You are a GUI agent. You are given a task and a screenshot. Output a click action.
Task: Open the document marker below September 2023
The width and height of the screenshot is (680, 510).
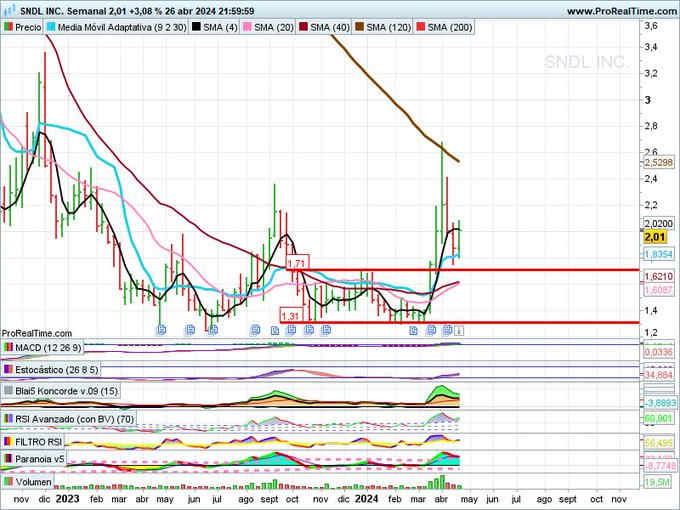pos(275,331)
